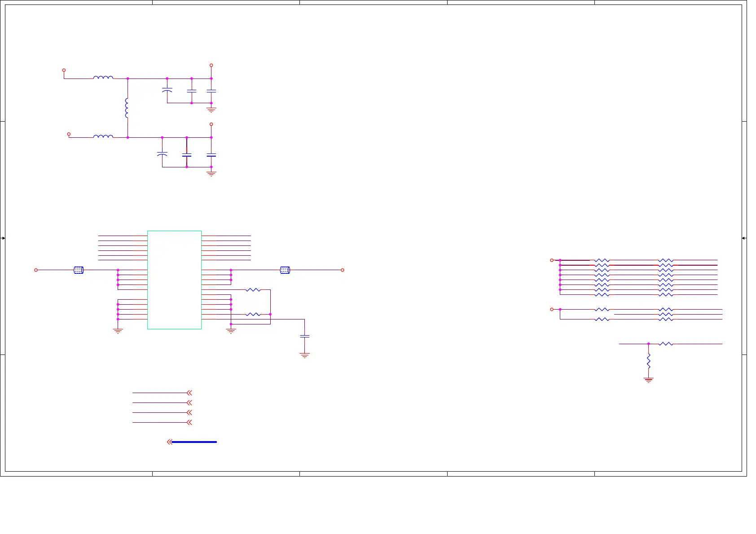Select the horizontal inductor on the lower rail

[x=103, y=136]
